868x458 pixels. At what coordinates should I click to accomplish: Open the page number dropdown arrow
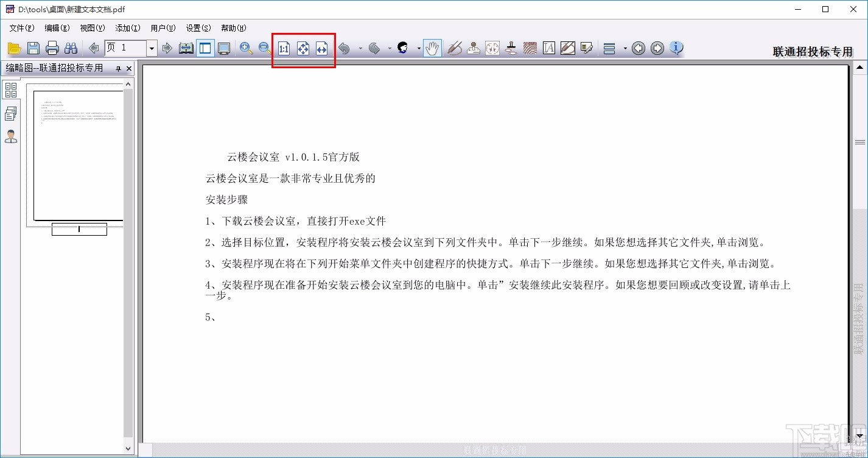point(152,49)
